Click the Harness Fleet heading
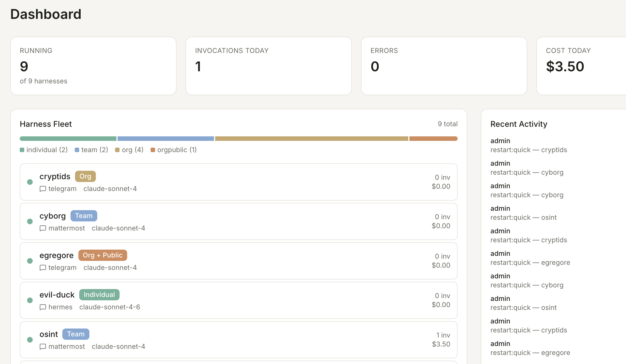 click(46, 124)
